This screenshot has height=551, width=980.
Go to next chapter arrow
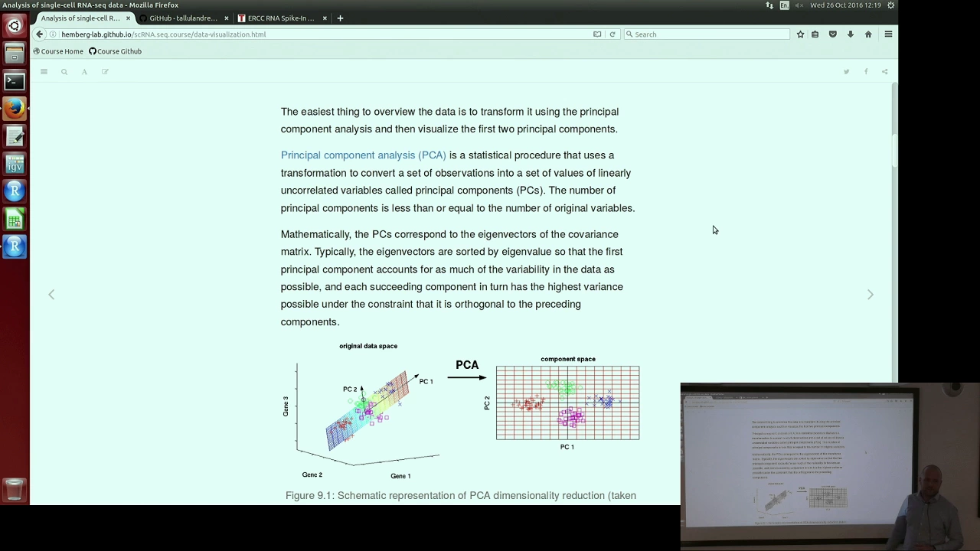[x=870, y=294]
